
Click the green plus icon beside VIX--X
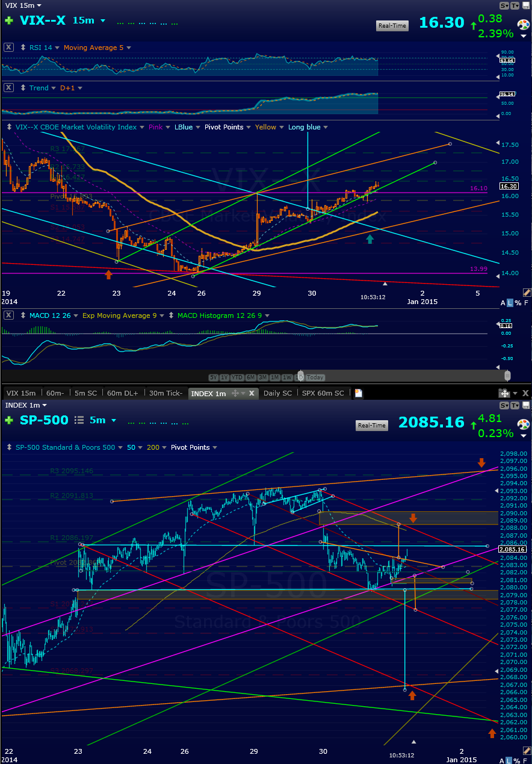click(9, 20)
